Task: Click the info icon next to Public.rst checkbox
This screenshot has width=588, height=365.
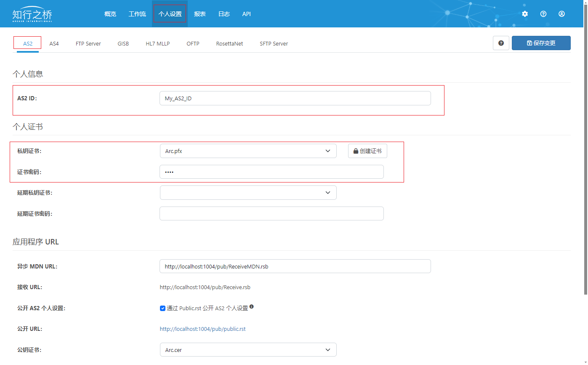Action: click(x=252, y=306)
